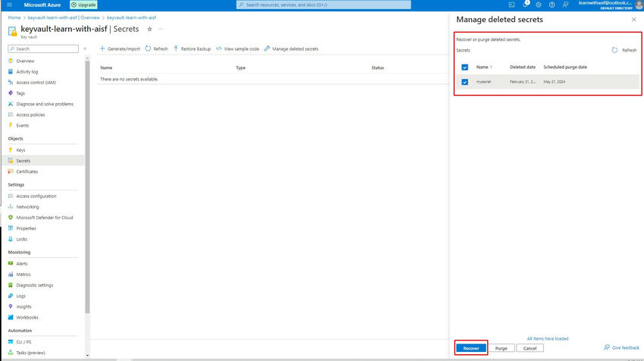Click the Properties sidebar icon

click(11, 228)
